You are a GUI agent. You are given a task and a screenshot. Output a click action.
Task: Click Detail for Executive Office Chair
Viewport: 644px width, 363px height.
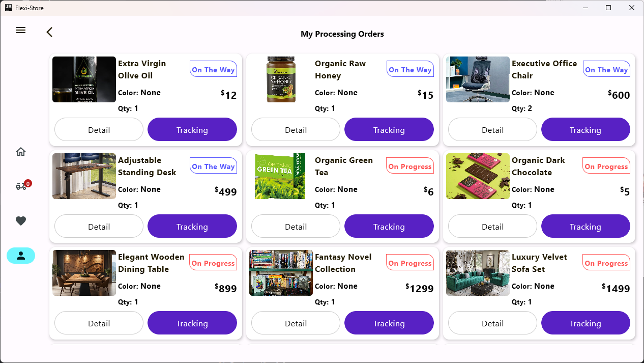tap(492, 130)
